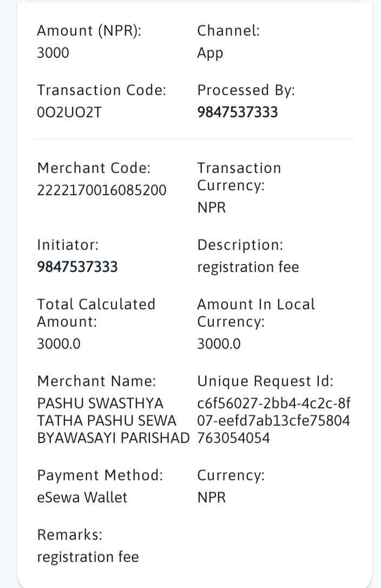This screenshot has width=381, height=588.
Task: Select the Description text registration fee
Action: 248,267
